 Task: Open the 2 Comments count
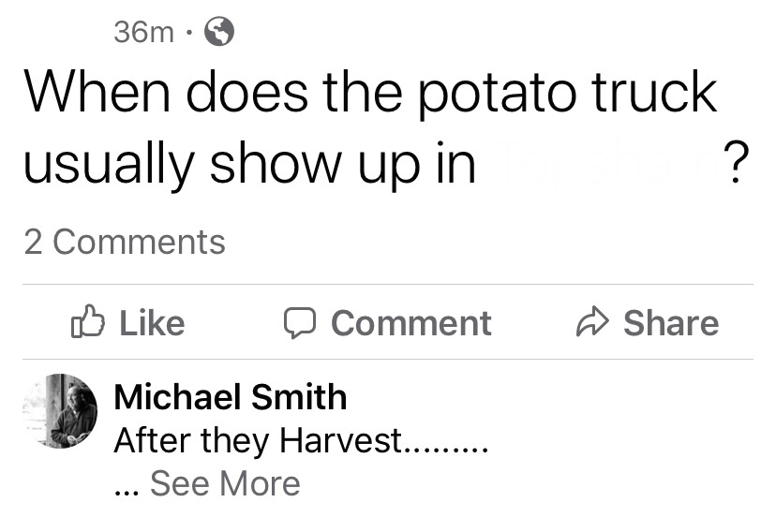tap(124, 242)
